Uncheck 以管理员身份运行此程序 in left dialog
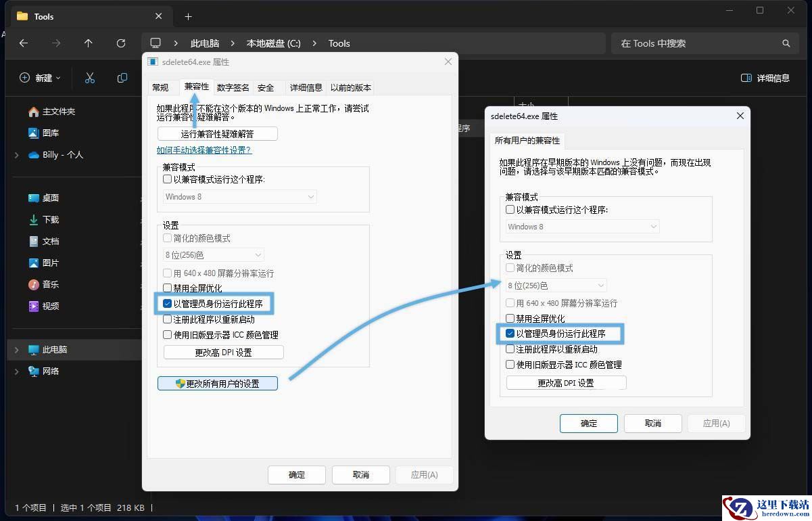This screenshot has height=521, width=812. [x=168, y=304]
